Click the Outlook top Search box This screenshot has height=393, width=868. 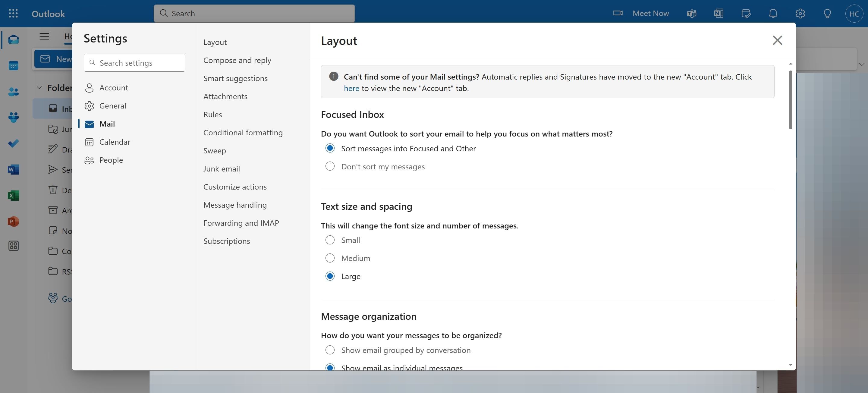click(x=254, y=14)
